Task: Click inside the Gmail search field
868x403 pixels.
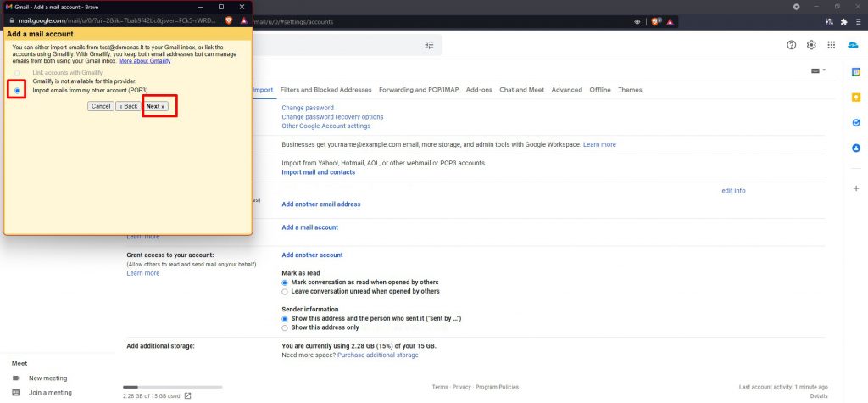Action: (x=337, y=45)
